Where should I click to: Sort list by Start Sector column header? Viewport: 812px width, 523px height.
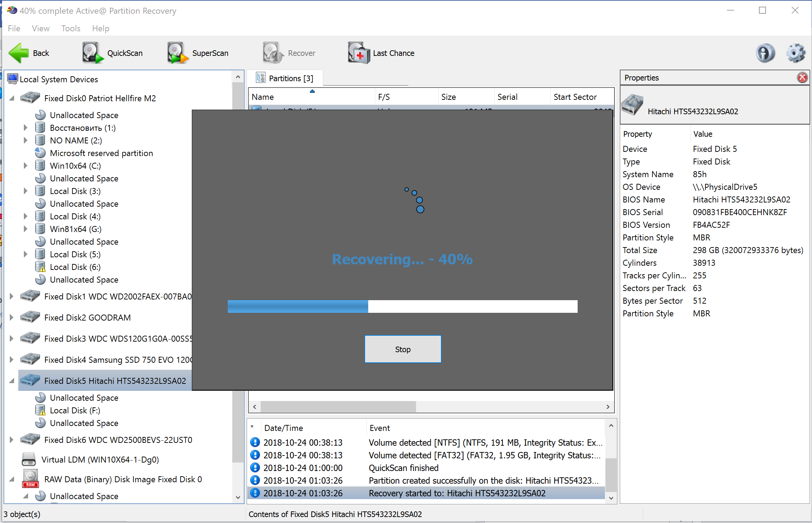[575, 97]
